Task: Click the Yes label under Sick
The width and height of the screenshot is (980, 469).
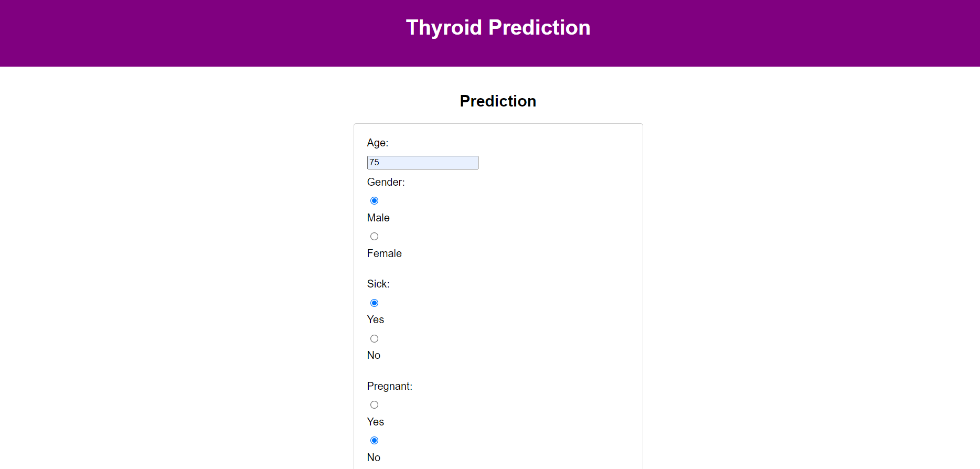Action: pos(376,319)
